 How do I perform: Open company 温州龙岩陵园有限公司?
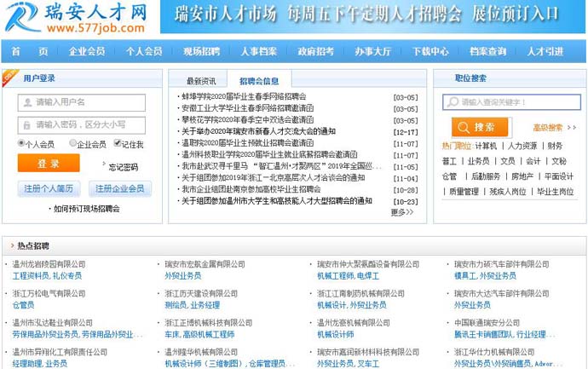(49, 264)
